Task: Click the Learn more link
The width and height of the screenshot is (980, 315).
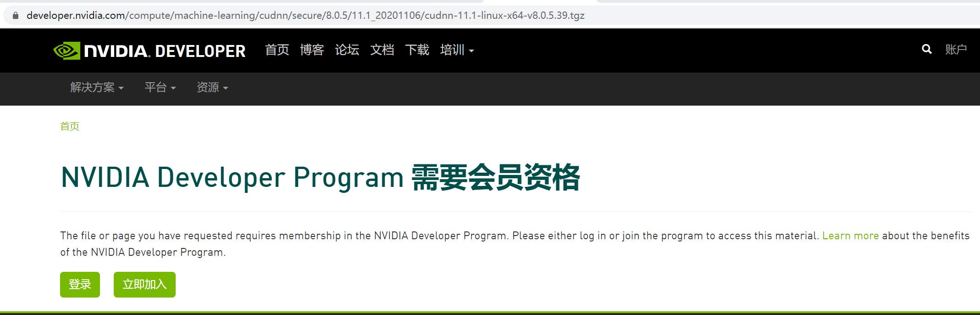Action: (x=850, y=236)
